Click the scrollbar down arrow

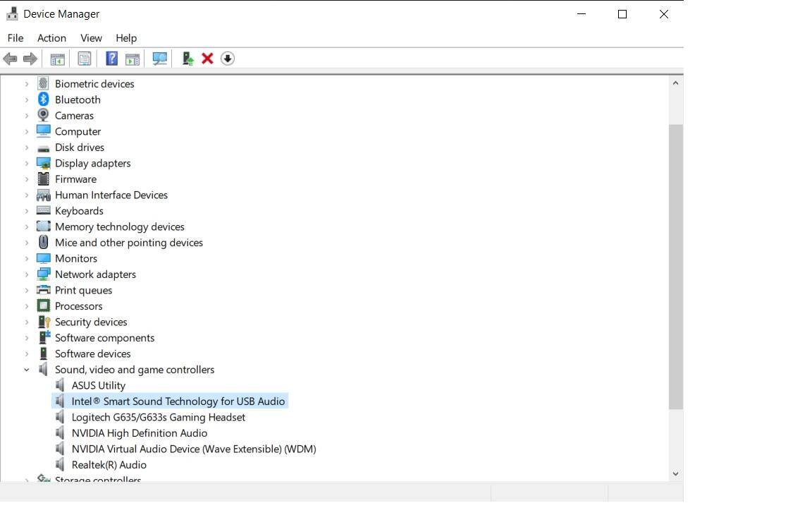pos(675,474)
